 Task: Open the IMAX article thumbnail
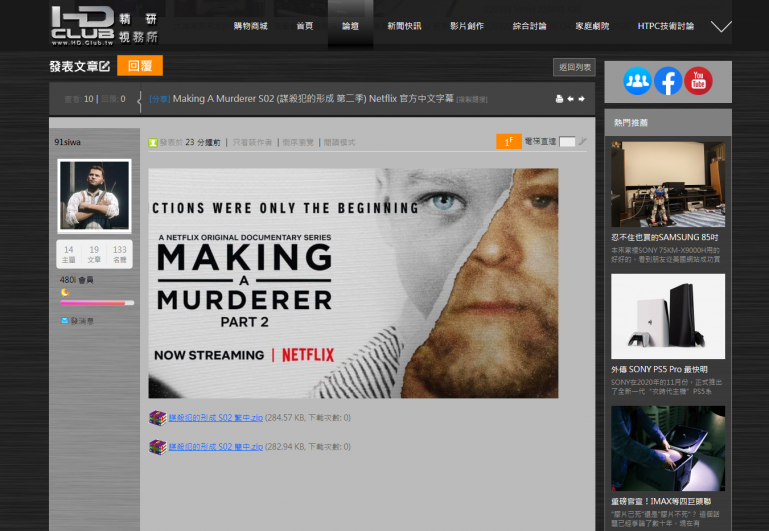click(668, 448)
